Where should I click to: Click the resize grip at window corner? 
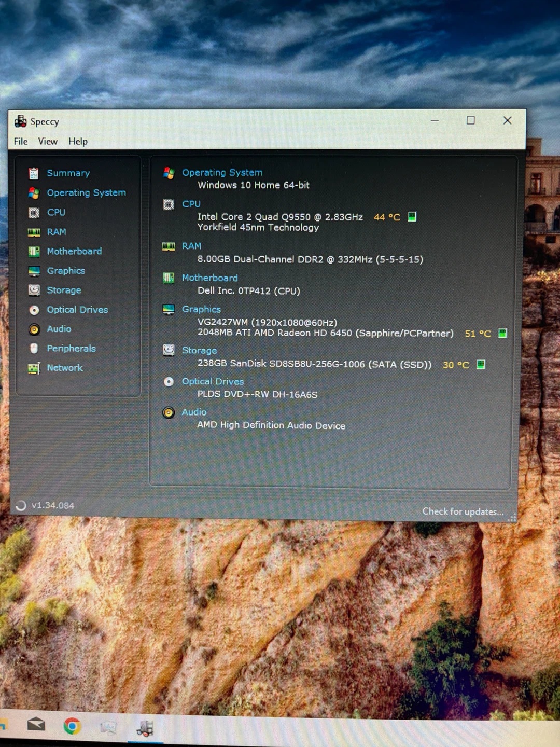click(x=512, y=518)
